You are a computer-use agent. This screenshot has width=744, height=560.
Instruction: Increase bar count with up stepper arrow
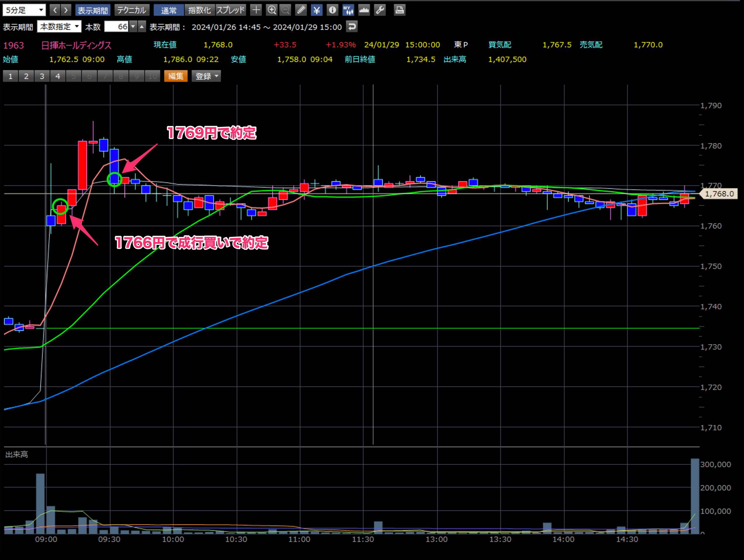[142, 27]
